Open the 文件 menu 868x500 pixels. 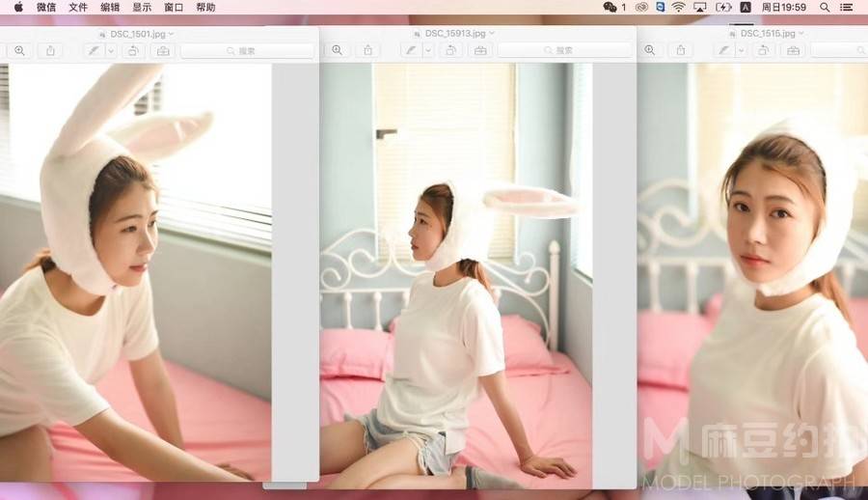78,7
